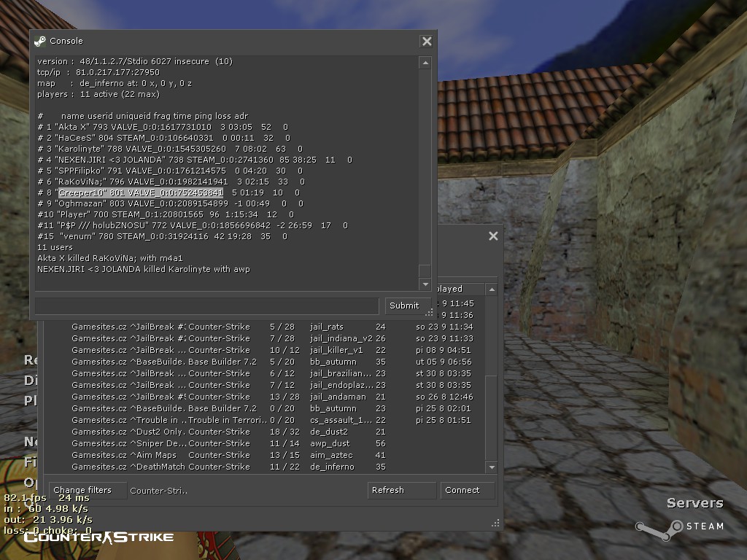Click the server list scroll up arrow
The width and height of the screenshot is (747, 560).
coord(492,289)
